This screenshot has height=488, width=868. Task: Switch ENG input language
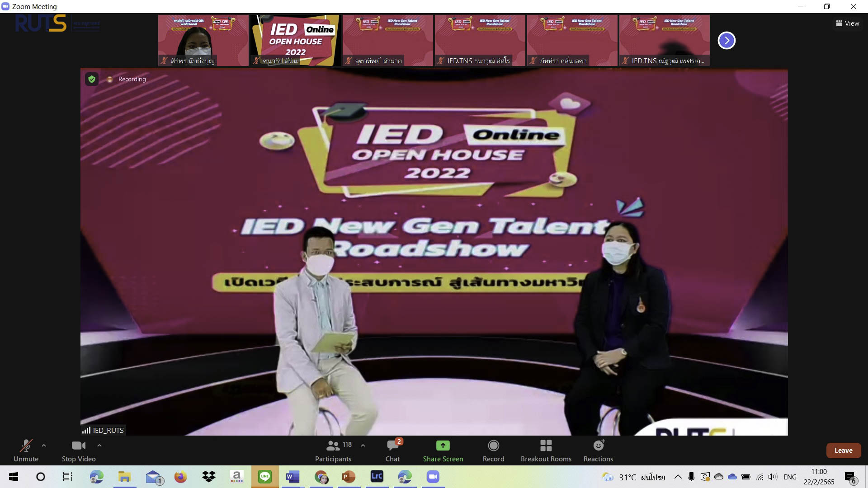pos(790,477)
